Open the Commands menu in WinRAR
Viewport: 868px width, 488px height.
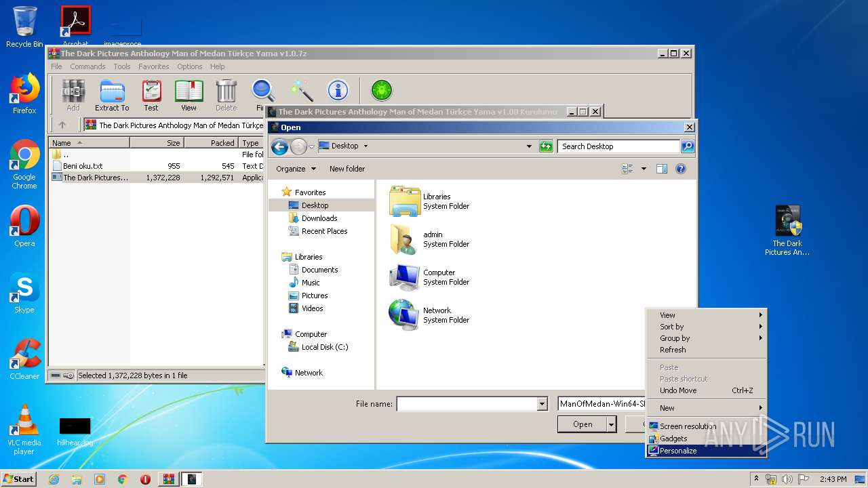coord(87,66)
